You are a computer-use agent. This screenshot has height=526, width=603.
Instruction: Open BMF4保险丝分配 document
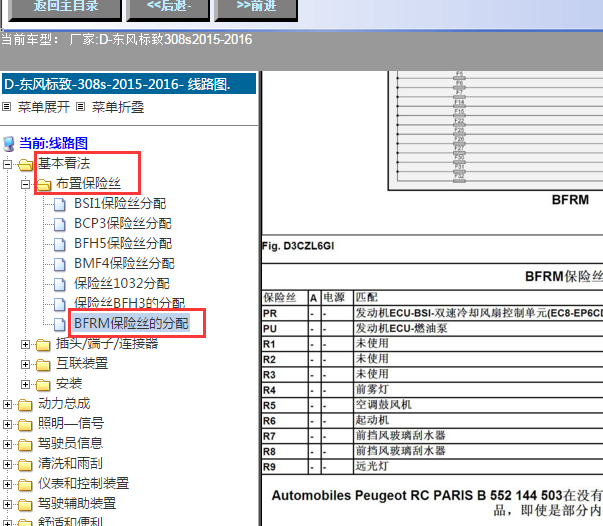tap(124, 263)
